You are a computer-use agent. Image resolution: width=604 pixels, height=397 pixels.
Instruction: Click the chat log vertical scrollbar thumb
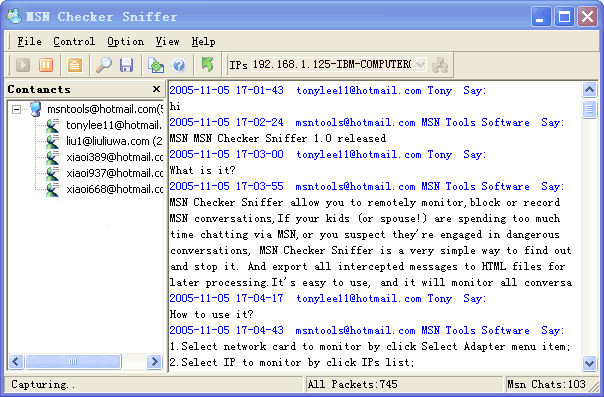coord(589,109)
